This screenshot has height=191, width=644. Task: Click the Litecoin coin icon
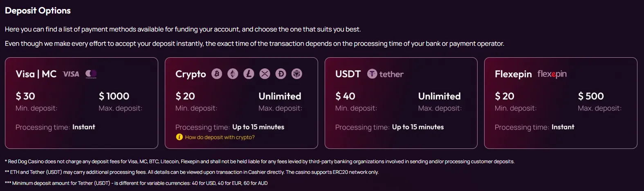[x=249, y=74]
